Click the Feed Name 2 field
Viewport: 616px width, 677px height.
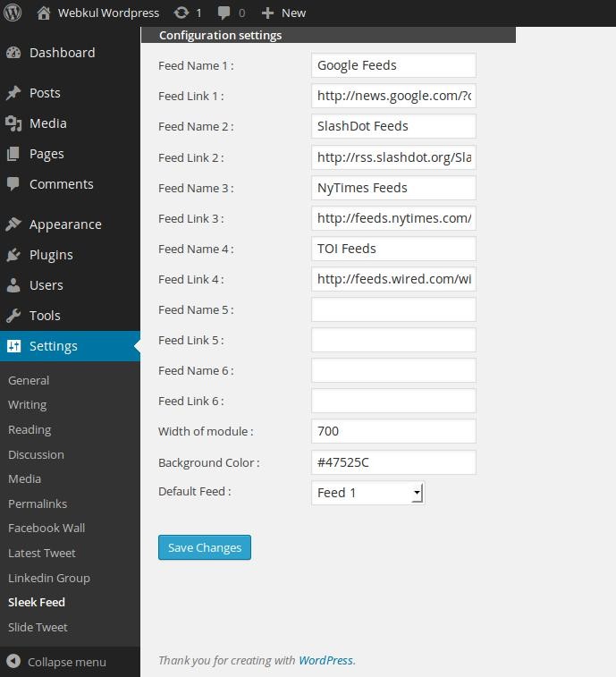393,126
